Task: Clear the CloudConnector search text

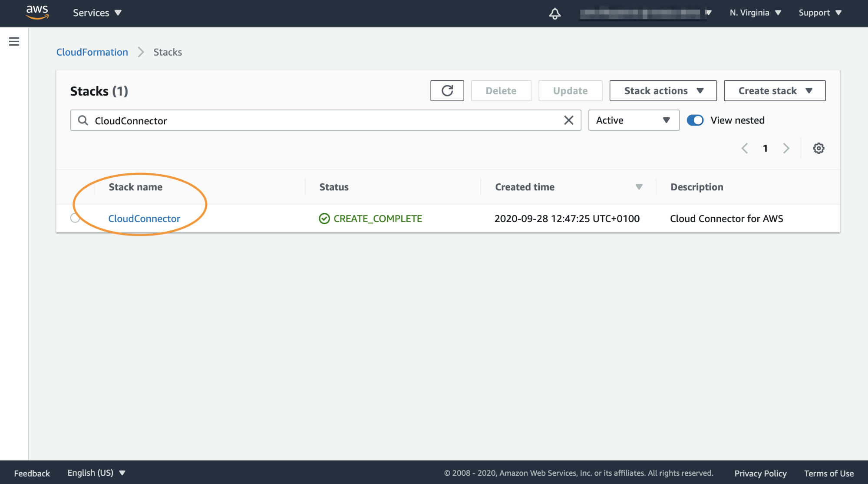Action: 568,120
